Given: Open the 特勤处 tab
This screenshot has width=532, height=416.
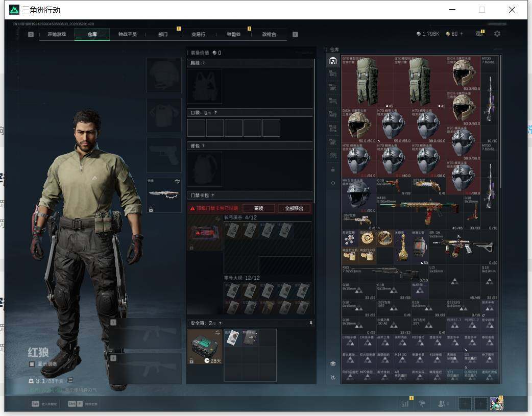Looking at the screenshot, I should 234,34.
